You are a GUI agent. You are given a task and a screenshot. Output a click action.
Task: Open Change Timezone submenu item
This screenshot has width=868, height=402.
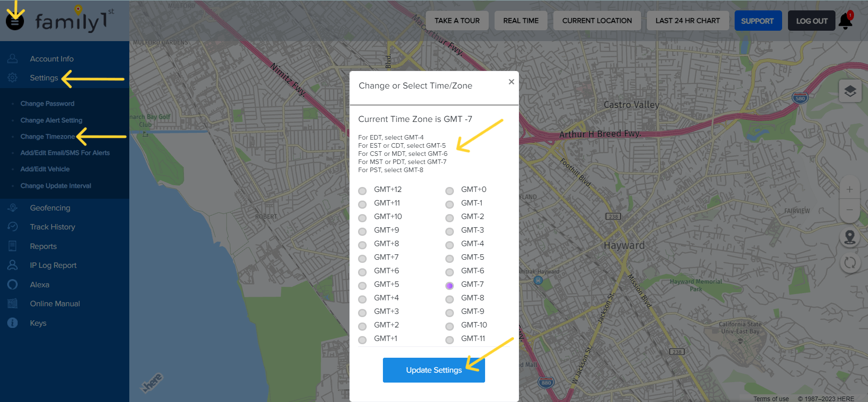pyautogui.click(x=47, y=136)
